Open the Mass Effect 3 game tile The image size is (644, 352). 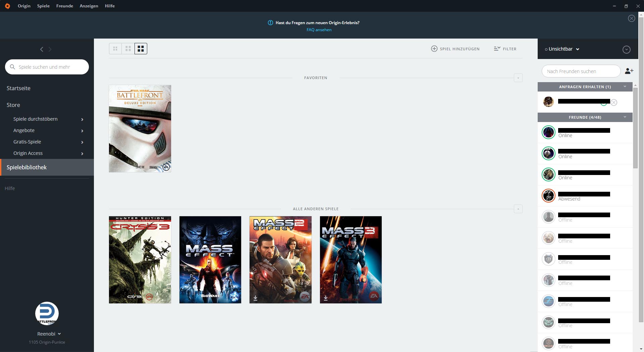pos(351,260)
